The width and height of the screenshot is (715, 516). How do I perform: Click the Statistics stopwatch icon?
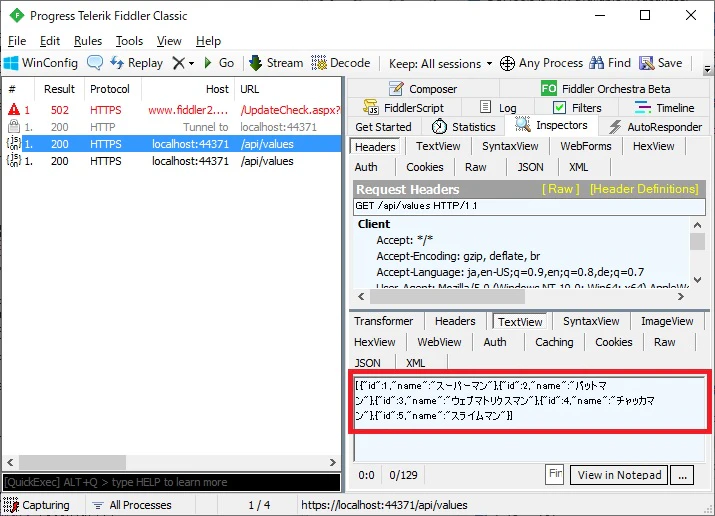[x=439, y=127]
